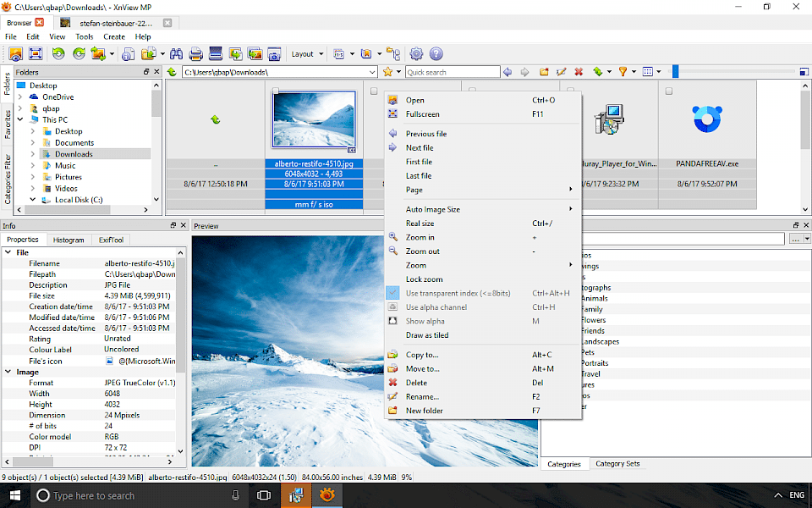
Task: Tick the checkbox on alberto-restifo-4510.jpg thumbnail
Action: pos(276,91)
